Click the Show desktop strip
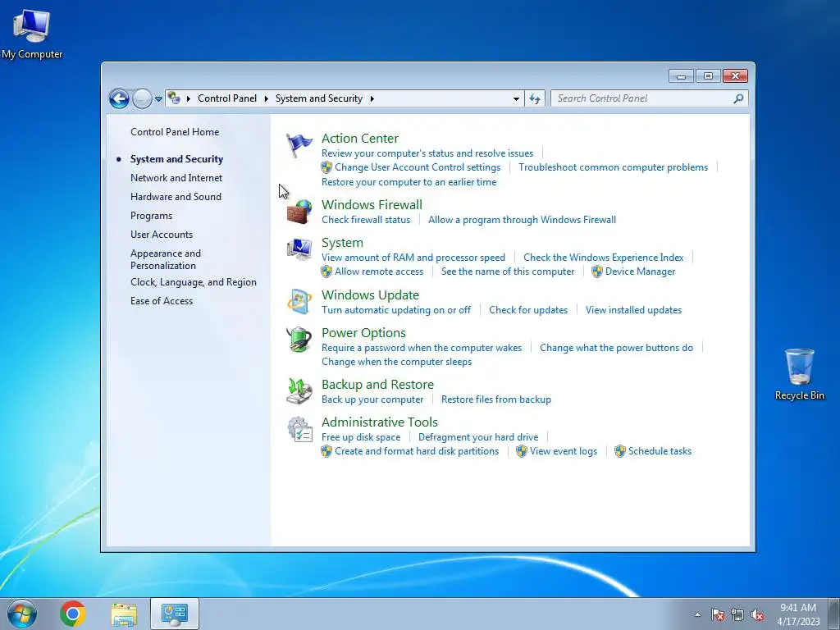 click(834, 614)
